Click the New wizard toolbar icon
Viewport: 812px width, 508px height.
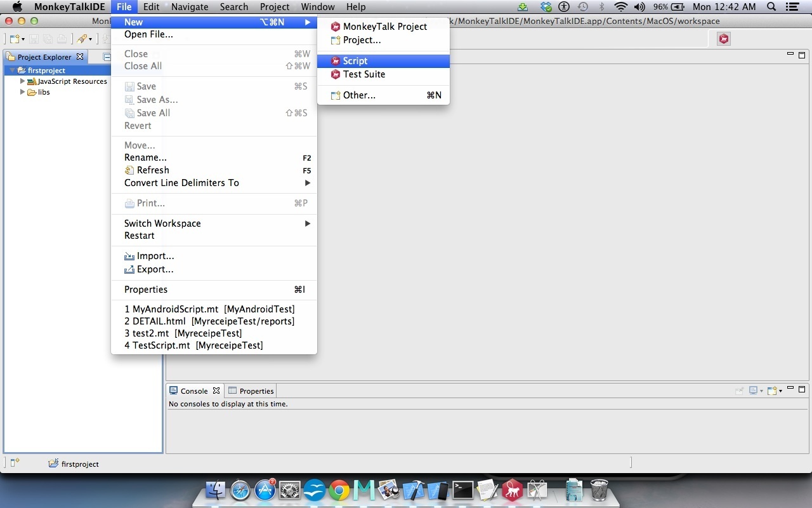[14, 39]
